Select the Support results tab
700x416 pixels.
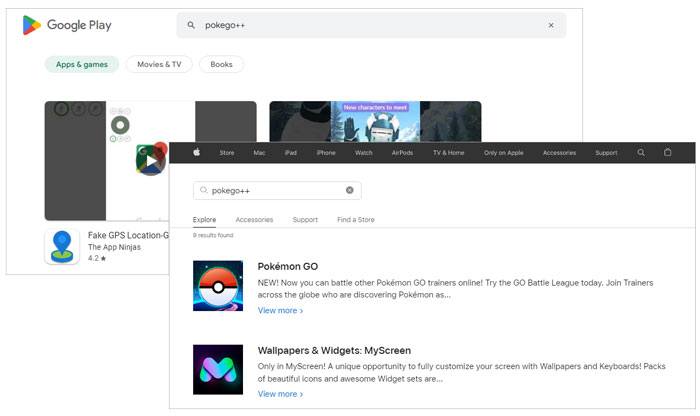[305, 220]
